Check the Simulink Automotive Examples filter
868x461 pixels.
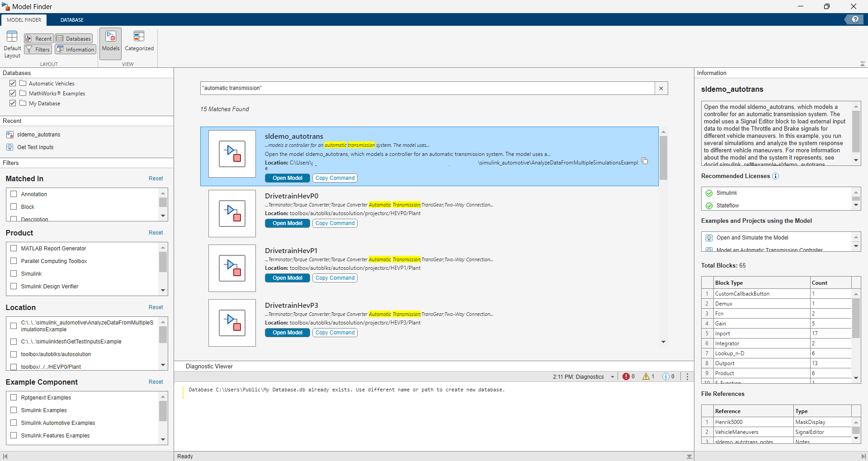tap(14, 423)
